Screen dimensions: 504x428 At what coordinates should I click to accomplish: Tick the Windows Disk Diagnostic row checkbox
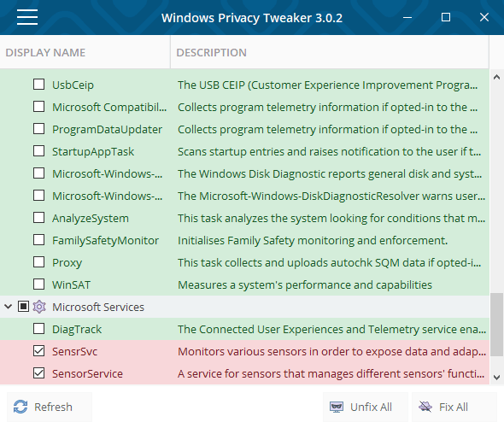[39, 173]
